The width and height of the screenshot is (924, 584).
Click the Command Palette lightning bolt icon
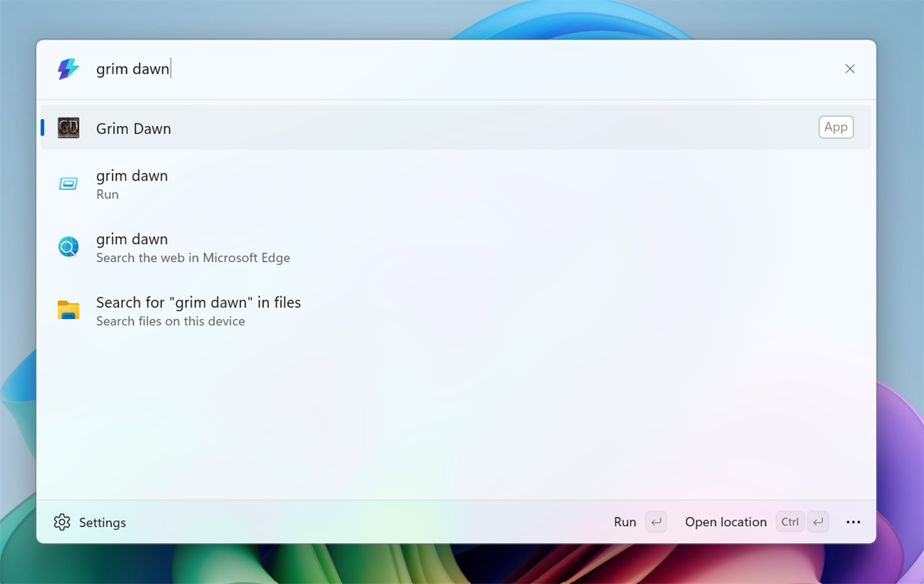tap(68, 69)
